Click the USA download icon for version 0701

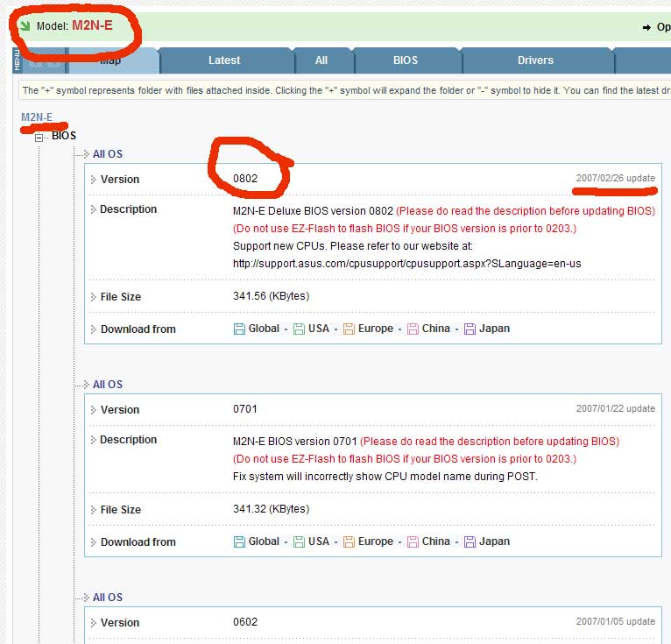click(x=299, y=541)
